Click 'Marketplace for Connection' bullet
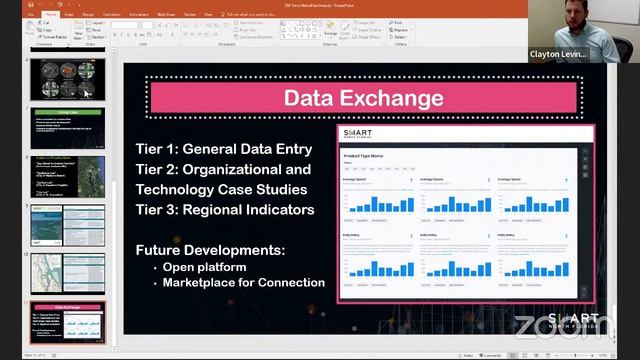640x360 pixels. click(x=244, y=282)
